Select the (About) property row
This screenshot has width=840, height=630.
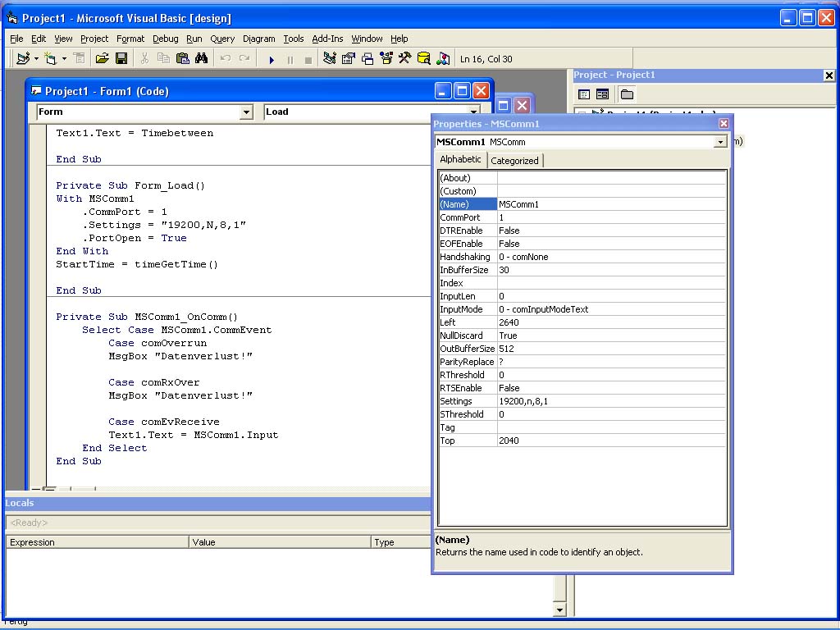click(582, 178)
